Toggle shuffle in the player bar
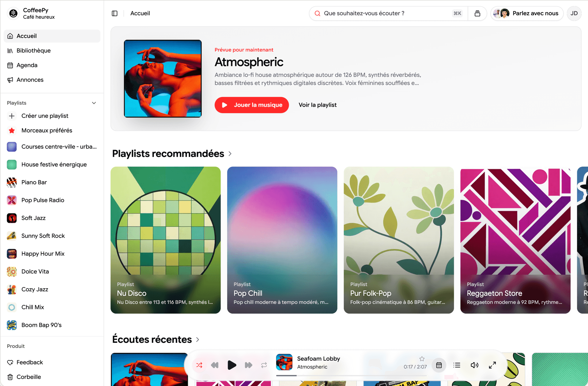This screenshot has height=386, width=588. coord(199,365)
